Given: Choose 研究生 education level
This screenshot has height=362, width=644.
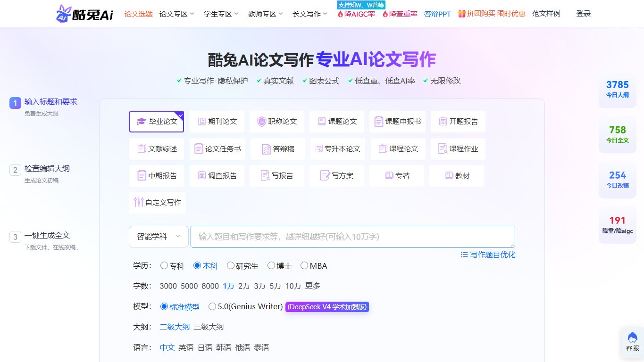Looking at the screenshot, I should pyautogui.click(x=231, y=265).
